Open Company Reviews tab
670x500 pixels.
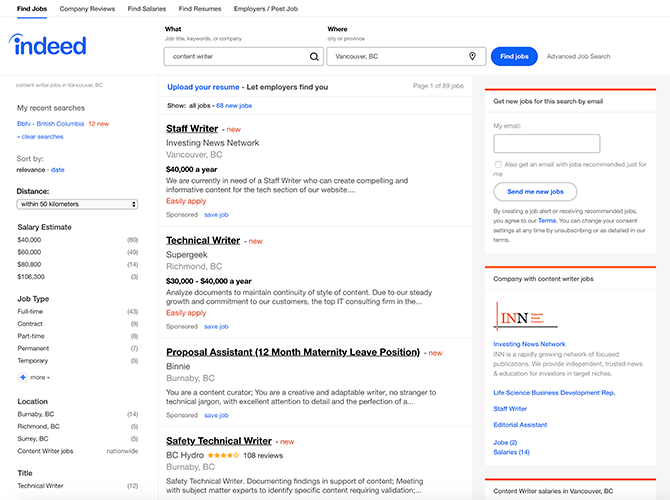click(87, 9)
